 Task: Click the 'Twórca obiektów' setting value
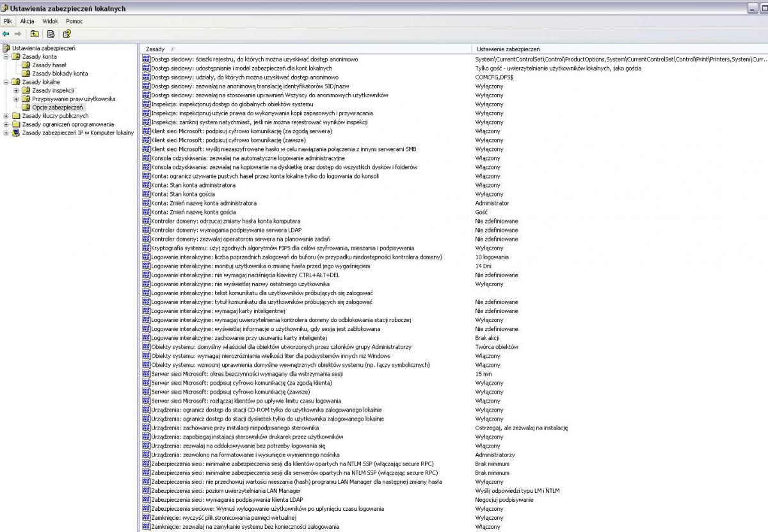[497, 347]
